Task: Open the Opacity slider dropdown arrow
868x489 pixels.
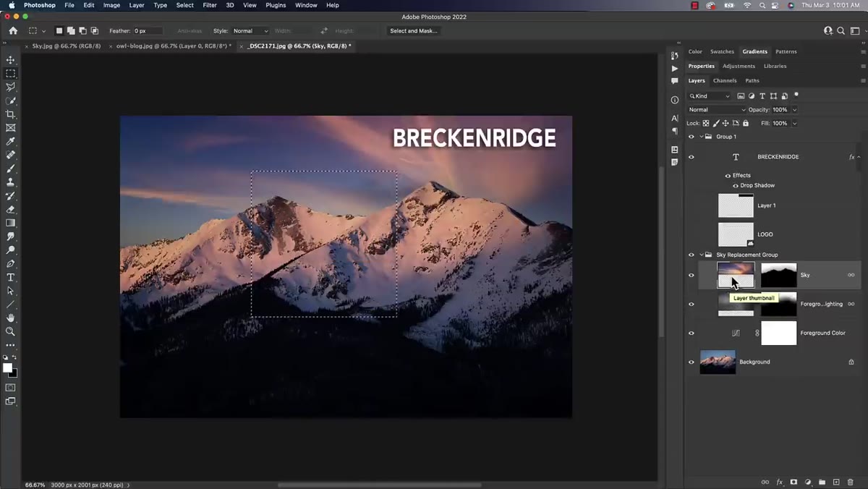Action: click(x=794, y=110)
